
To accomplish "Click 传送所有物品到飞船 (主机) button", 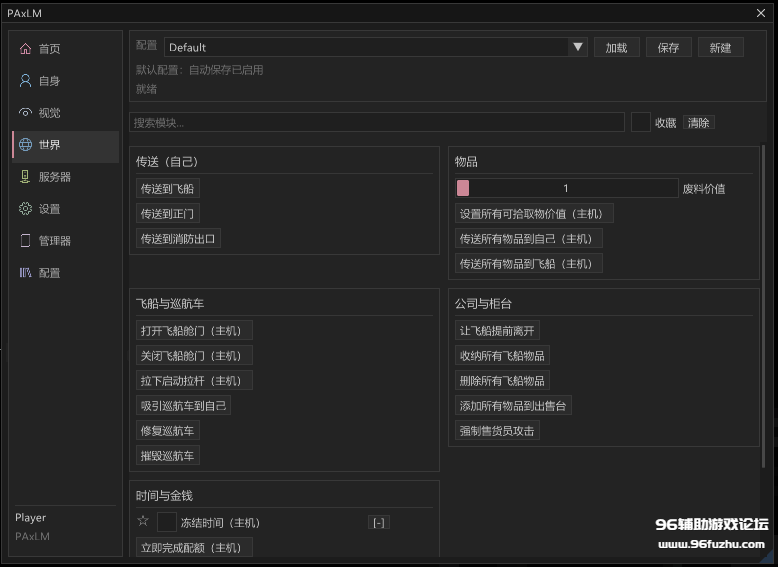I will tap(528, 263).
